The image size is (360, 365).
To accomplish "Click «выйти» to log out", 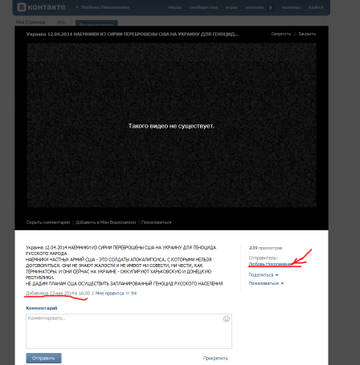I will pos(315,7).
